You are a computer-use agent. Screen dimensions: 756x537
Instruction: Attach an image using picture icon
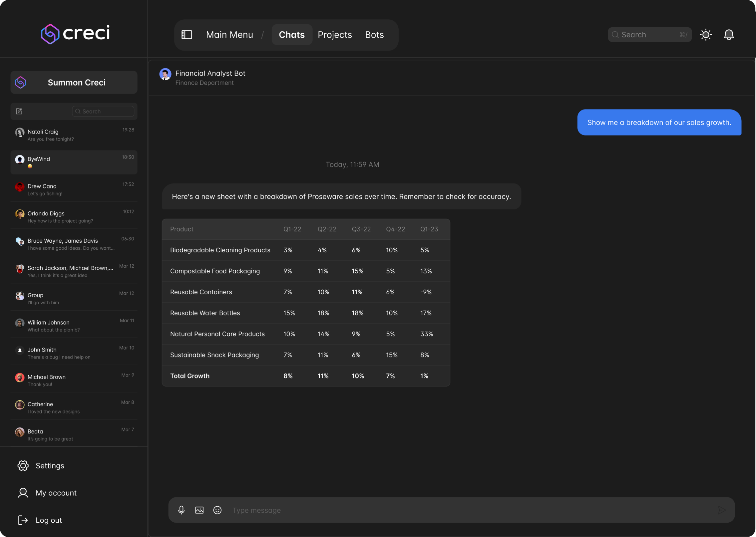click(x=199, y=510)
